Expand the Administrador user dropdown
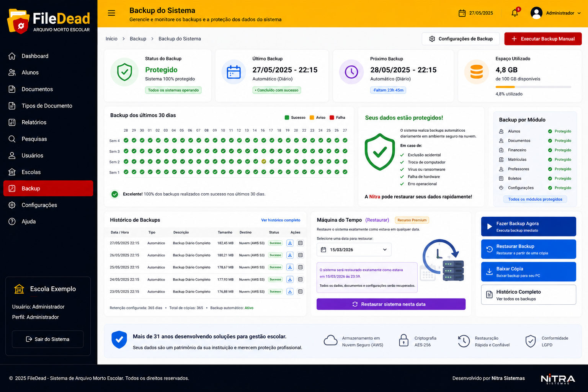Image resolution: width=588 pixels, height=392 pixels. [x=579, y=13]
